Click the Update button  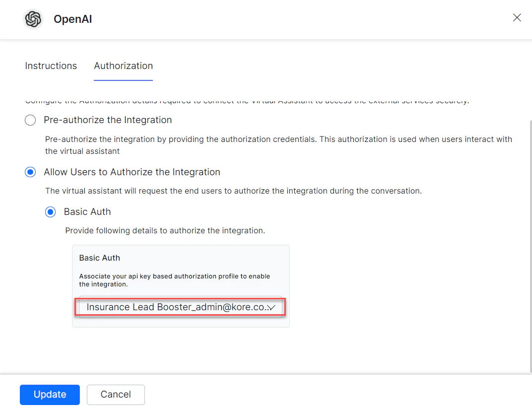(x=50, y=395)
